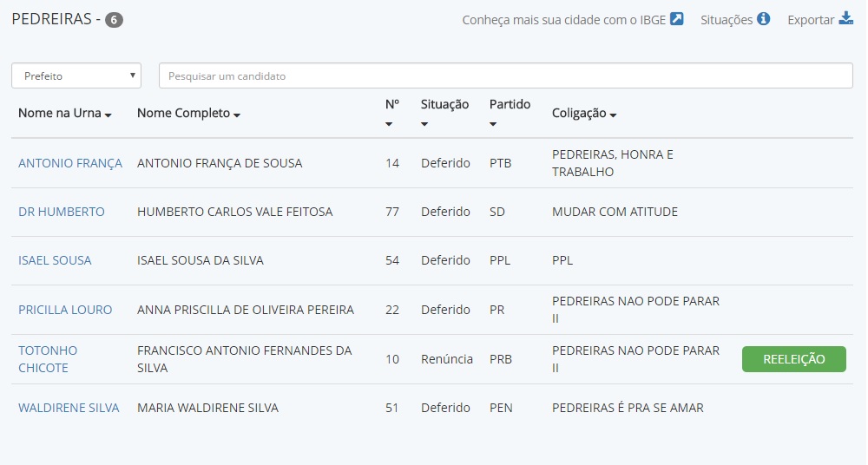Image resolution: width=868 pixels, height=465 pixels.
Task: Open DR HUMBERTO candidate link
Action: tap(62, 212)
